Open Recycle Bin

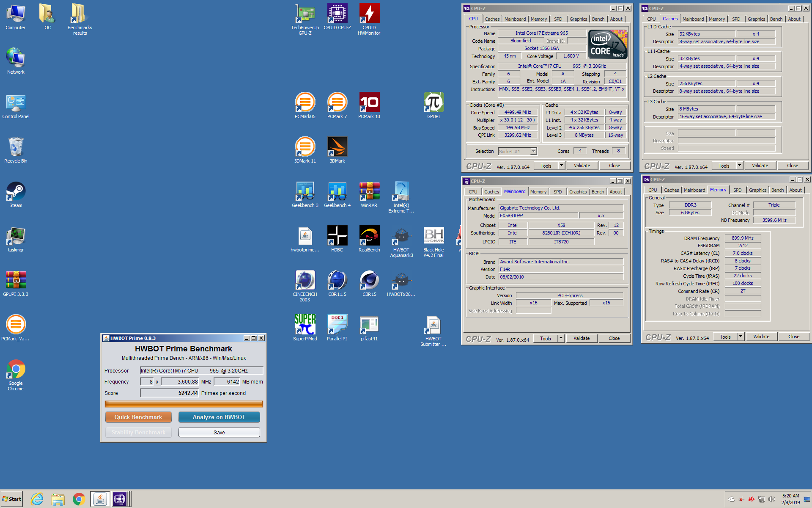16,150
